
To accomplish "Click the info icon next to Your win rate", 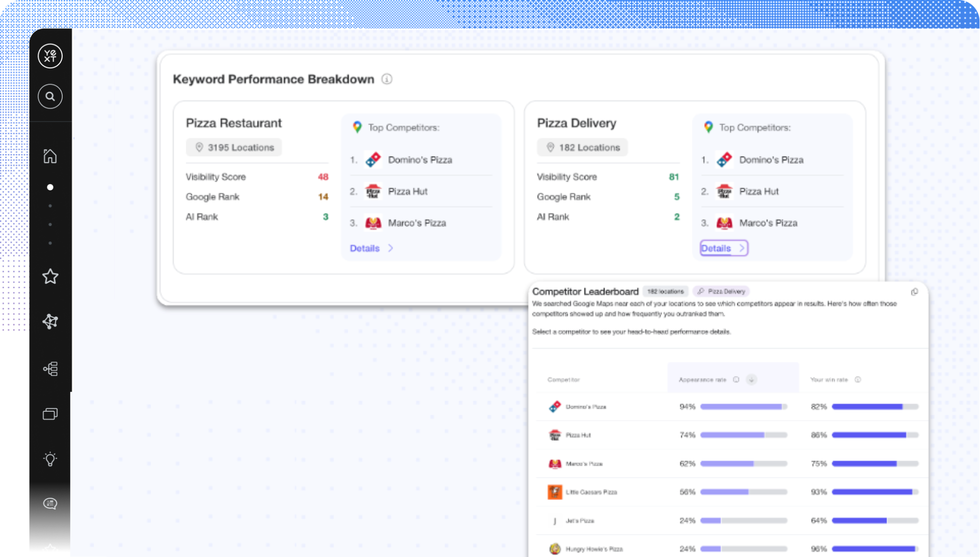I will pyautogui.click(x=857, y=380).
